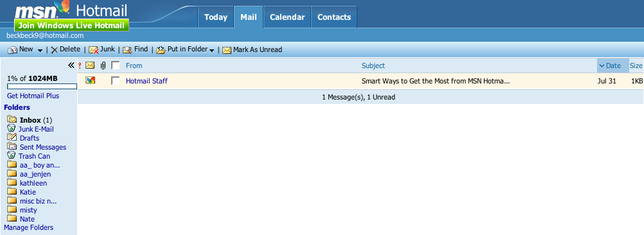Open the Junk E-Mail folder label

36,129
